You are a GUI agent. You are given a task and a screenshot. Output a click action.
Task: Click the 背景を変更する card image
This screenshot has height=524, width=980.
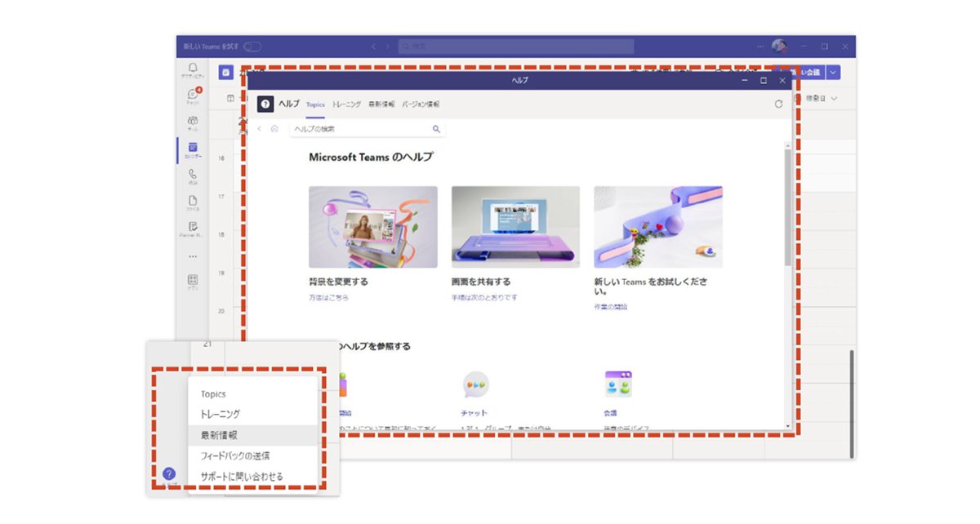click(x=372, y=227)
